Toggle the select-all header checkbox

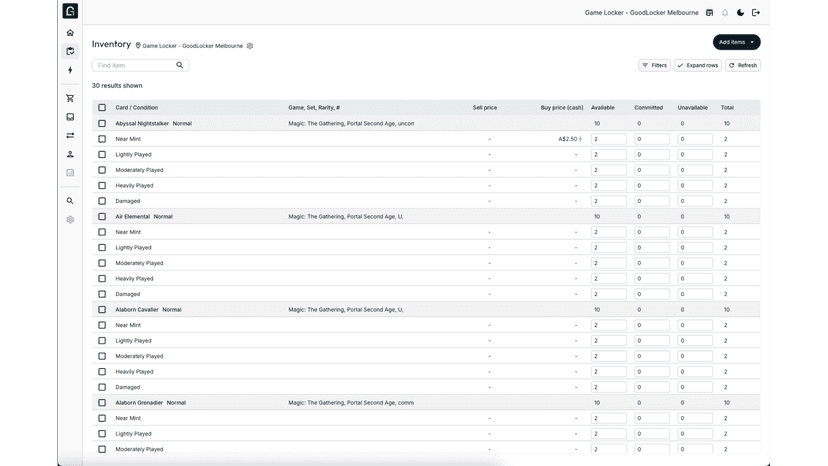(x=102, y=107)
